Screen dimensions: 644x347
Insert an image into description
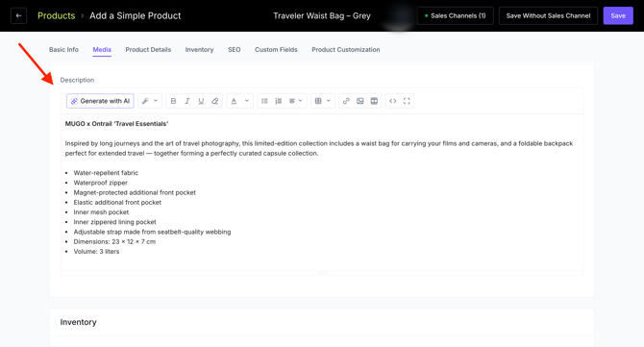[360, 101]
